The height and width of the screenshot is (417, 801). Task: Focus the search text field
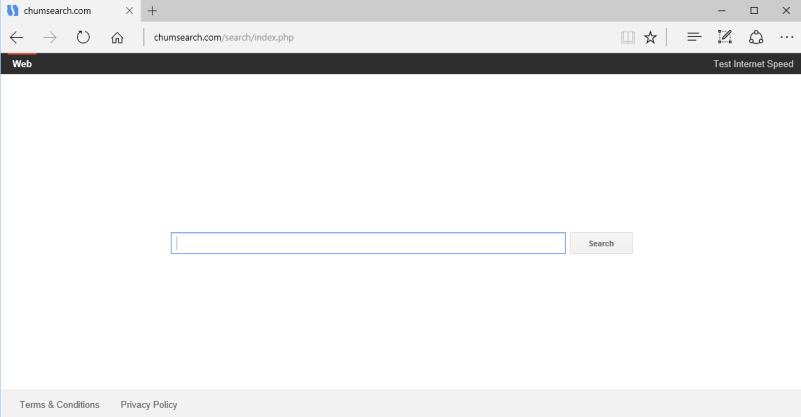click(x=368, y=243)
